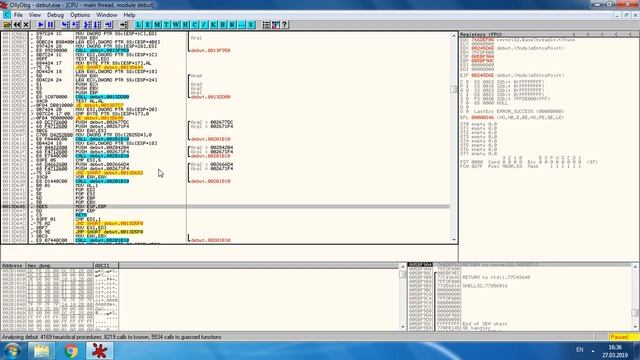
Task: Show Handles window with H button
Action: (x=185, y=25)
